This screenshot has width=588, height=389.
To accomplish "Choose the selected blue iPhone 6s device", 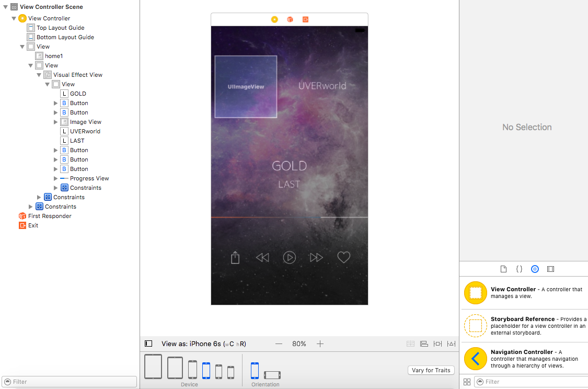I will [206, 371].
